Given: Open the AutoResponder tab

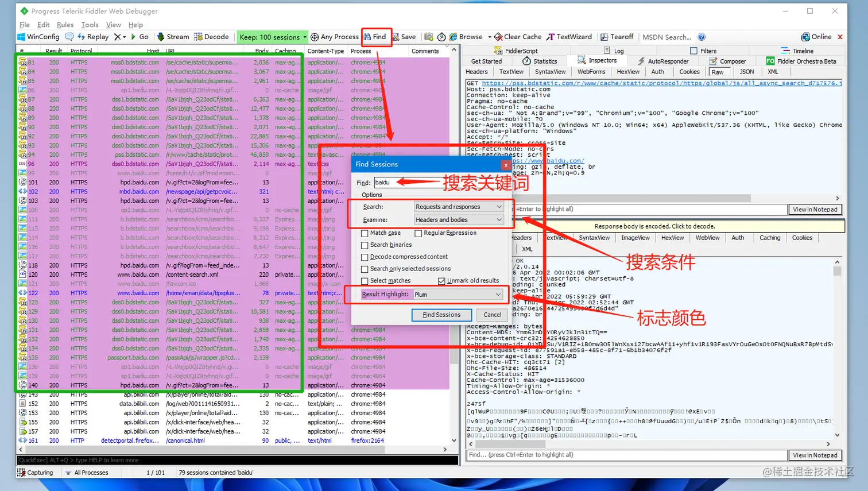Looking at the screenshot, I should point(662,61).
